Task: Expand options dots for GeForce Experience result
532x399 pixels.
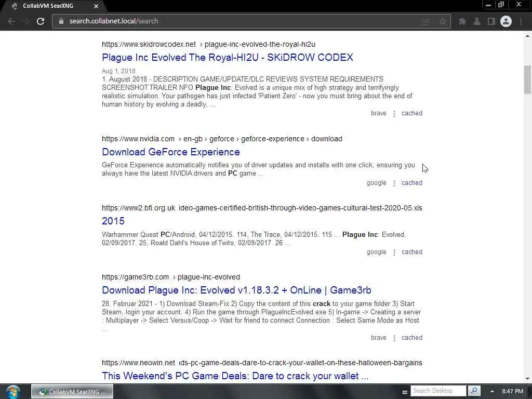Action: click(394, 183)
